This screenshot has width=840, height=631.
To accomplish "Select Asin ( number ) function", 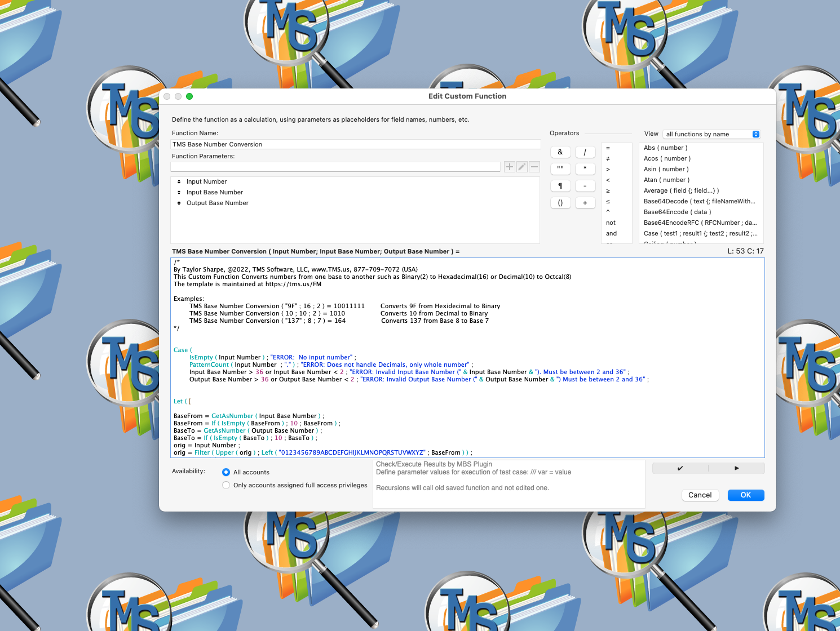I will click(701, 170).
